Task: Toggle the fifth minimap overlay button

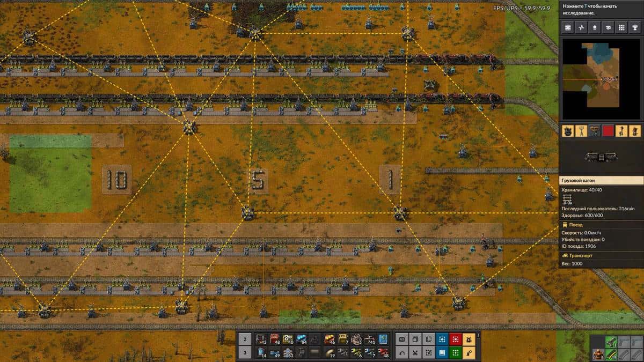Action: pos(621,131)
